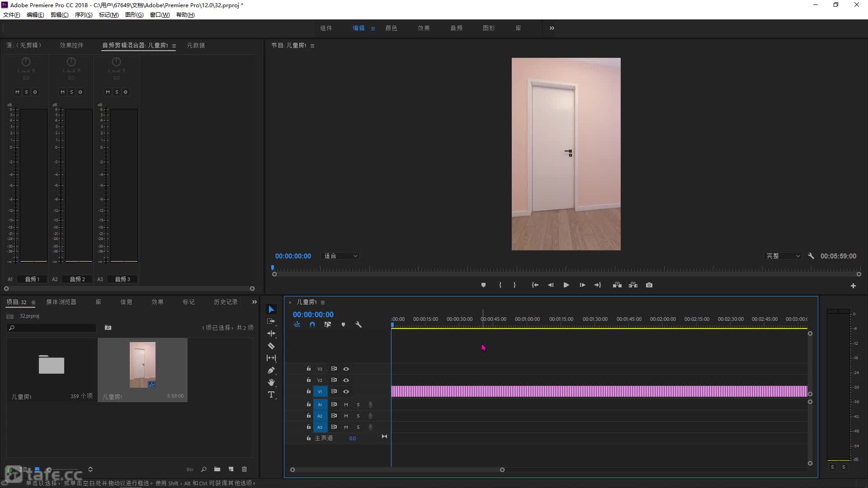
Task: Click the Lift button
Action: tap(617, 285)
